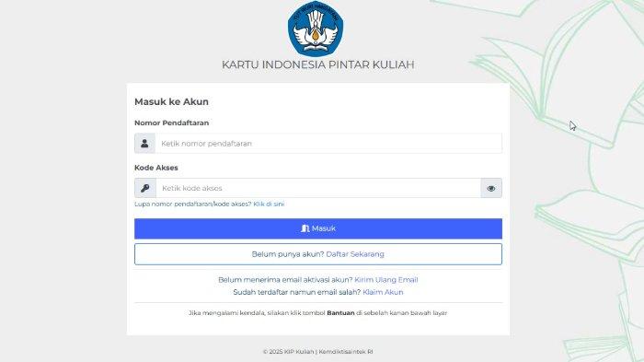Toggle access code visibility with eye icon

(x=491, y=188)
